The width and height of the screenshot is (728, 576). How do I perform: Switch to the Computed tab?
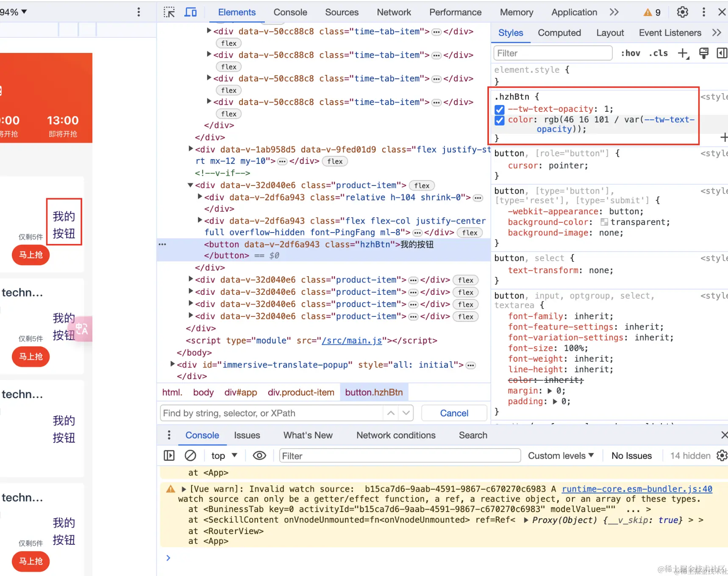559,33
